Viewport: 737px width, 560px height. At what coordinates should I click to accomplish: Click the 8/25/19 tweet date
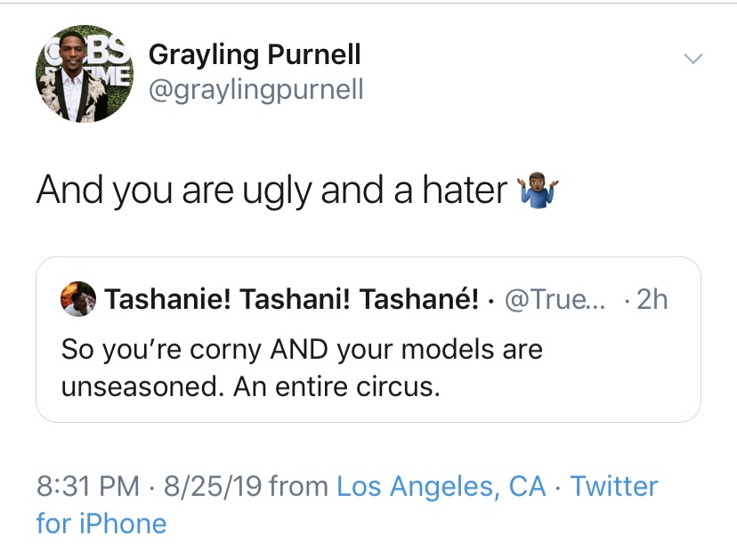[210, 486]
